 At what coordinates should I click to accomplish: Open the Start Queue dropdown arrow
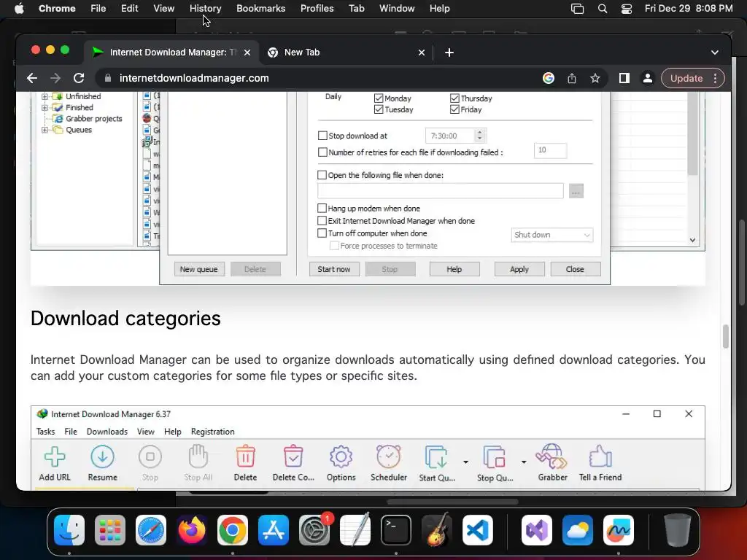coord(465,462)
